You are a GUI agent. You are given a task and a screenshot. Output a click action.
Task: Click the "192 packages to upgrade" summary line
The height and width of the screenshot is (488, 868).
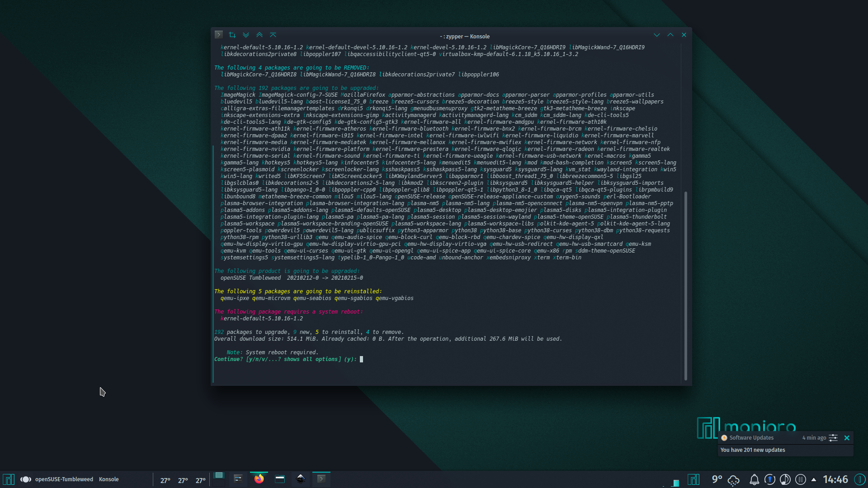point(309,332)
